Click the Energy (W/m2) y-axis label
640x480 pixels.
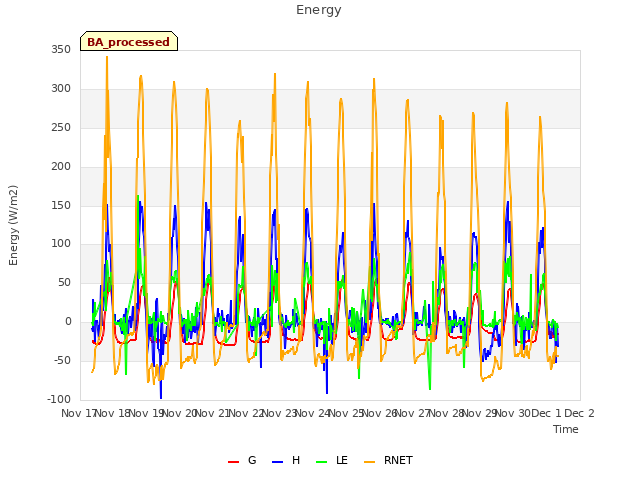[x=13, y=225]
